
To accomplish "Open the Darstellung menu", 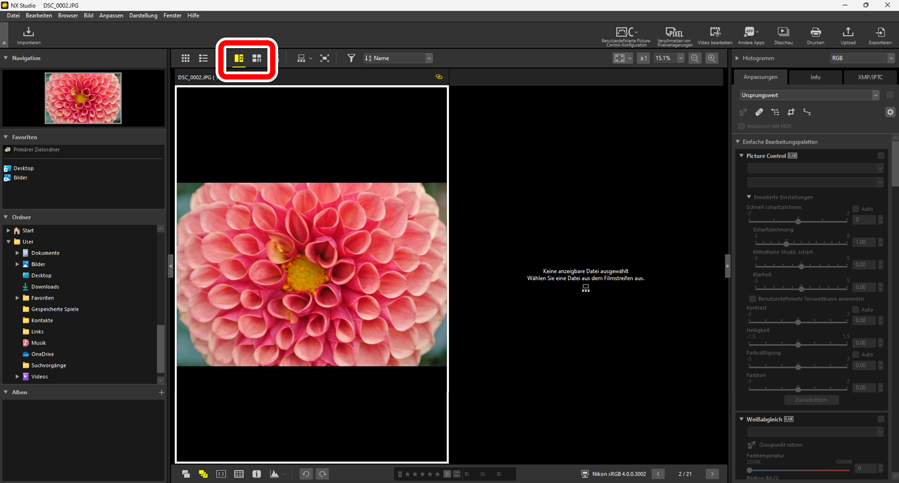I will click(143, 16).
